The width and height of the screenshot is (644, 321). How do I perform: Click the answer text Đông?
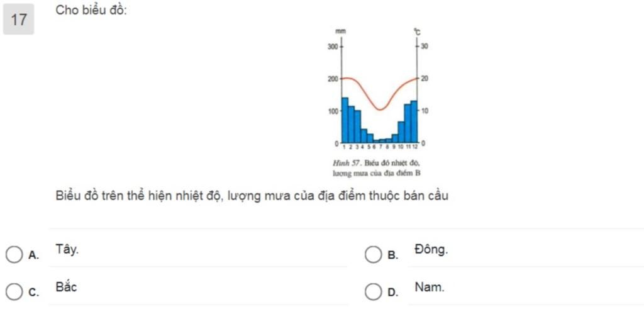pos(431,249)
